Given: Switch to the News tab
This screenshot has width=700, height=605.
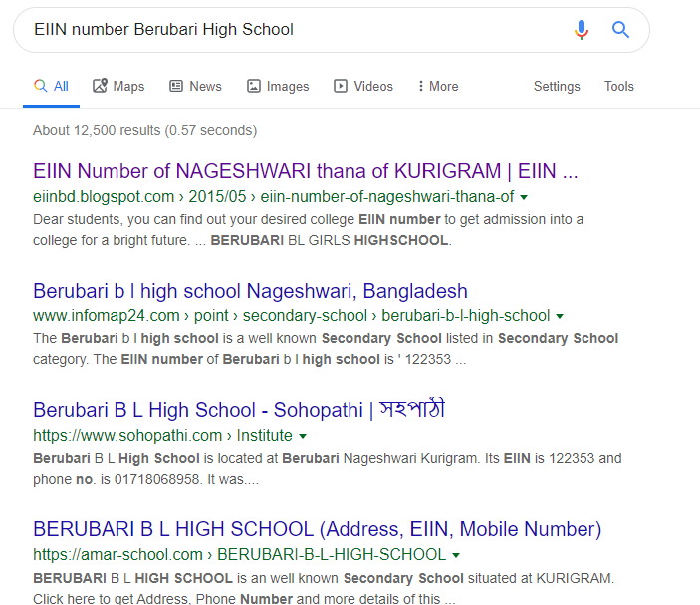Looking at the screenshot, I should [195, 86].
